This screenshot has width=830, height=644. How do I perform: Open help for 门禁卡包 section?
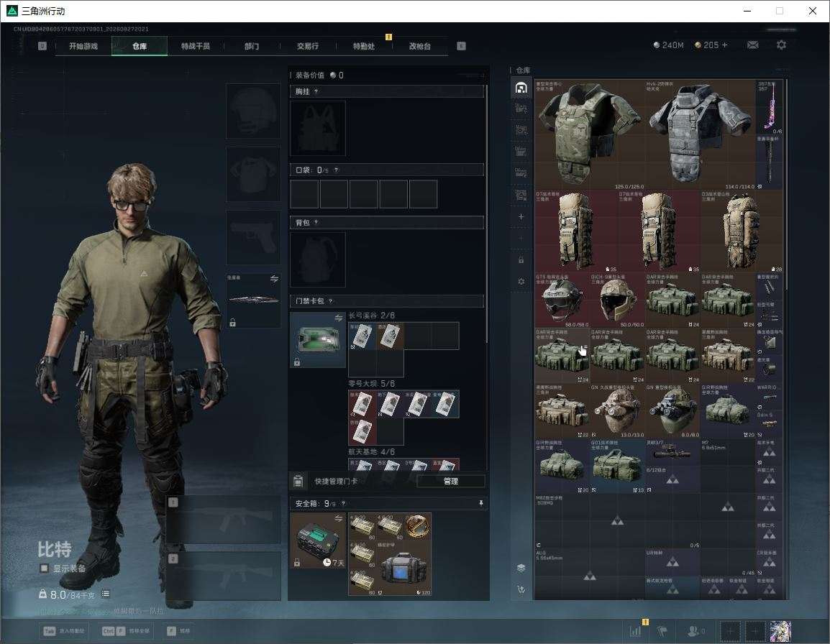point(330,301)
